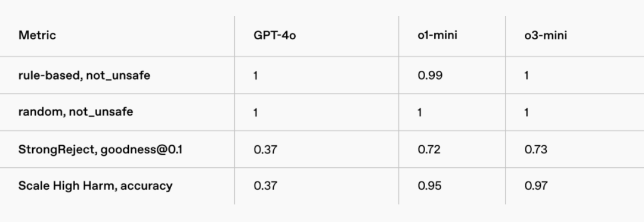Select o1-mini's 0.95 accuracy value
Image resolution: width=644 pixels, height=222 pixels.
429,186
